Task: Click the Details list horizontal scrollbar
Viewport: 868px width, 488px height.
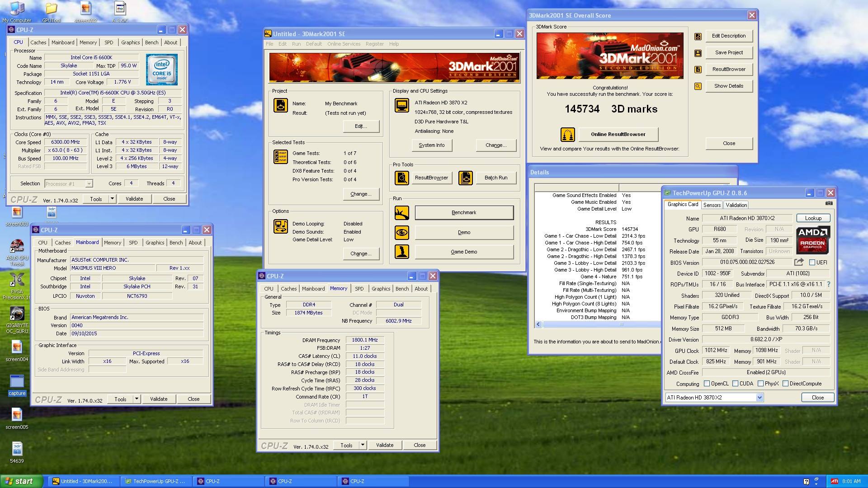Action: (601, 324)
